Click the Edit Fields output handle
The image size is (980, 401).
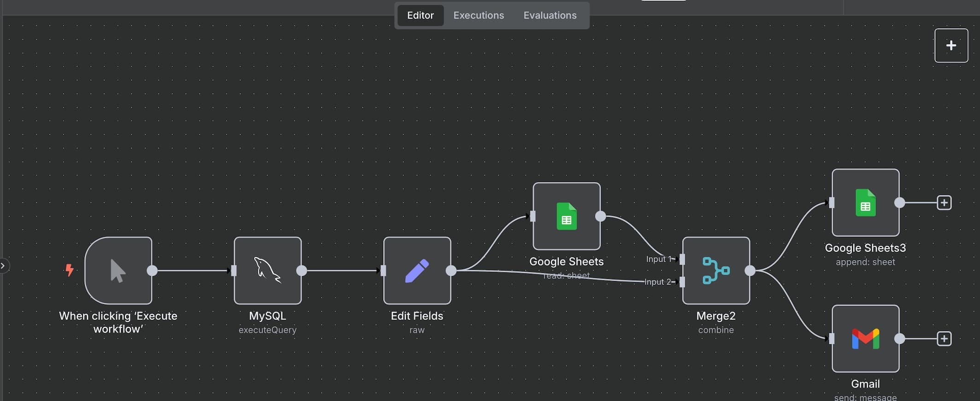tap(451, 271)
